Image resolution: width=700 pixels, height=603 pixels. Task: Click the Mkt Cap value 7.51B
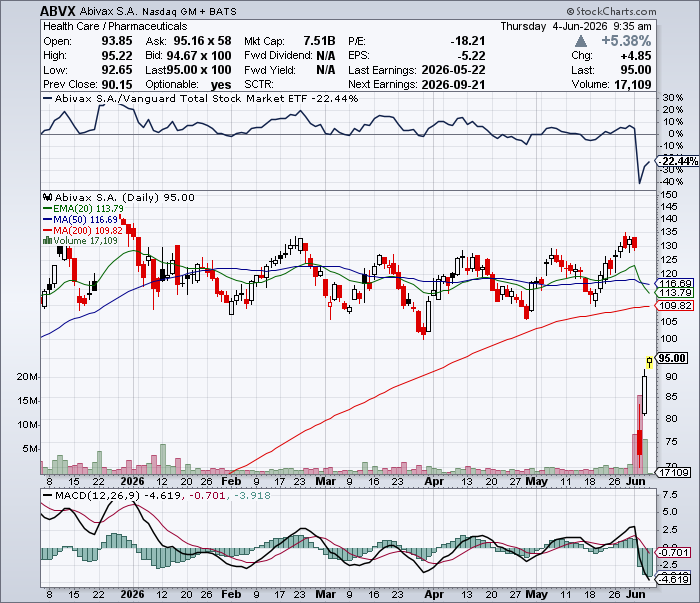click(319, 41)
